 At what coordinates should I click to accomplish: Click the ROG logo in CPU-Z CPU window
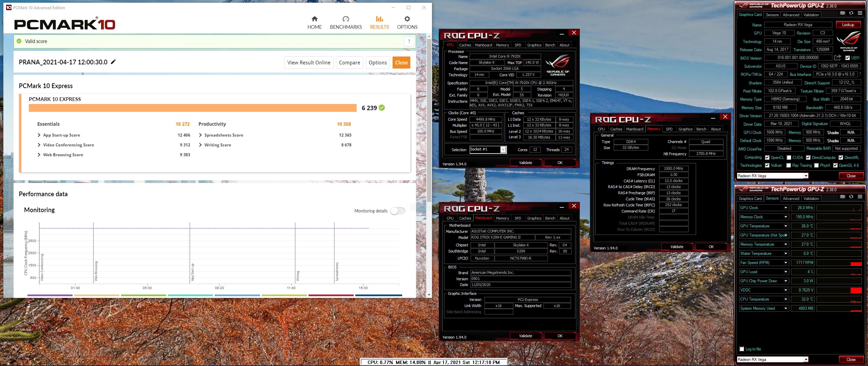558,65
